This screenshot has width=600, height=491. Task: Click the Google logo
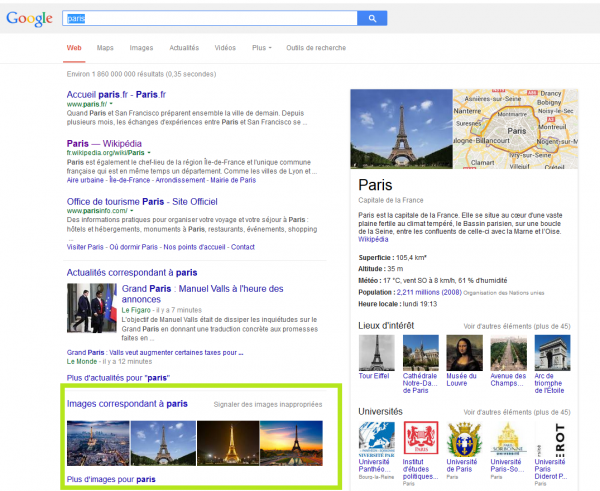(x=30, y=19)
